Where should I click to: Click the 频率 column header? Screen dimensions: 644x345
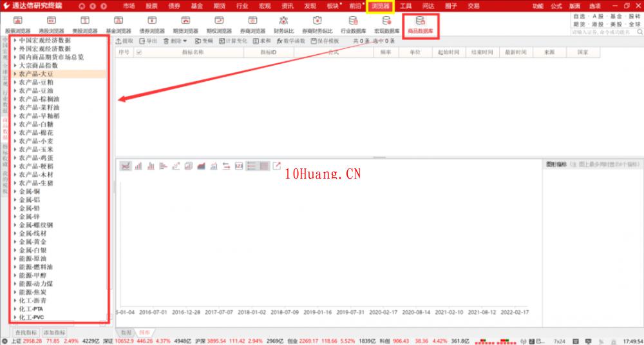386,52
